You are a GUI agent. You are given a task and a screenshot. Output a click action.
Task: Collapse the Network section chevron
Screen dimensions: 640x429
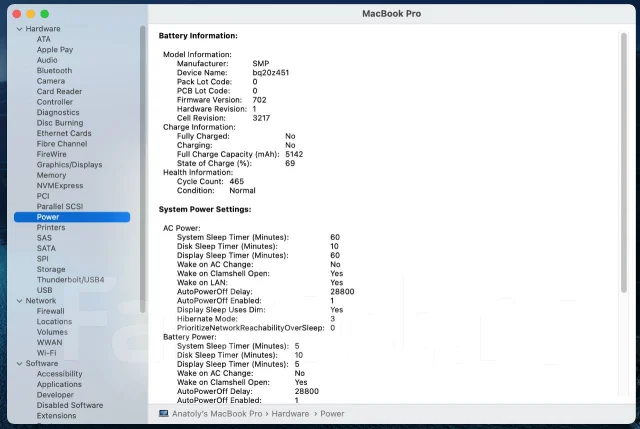(19, 301)
